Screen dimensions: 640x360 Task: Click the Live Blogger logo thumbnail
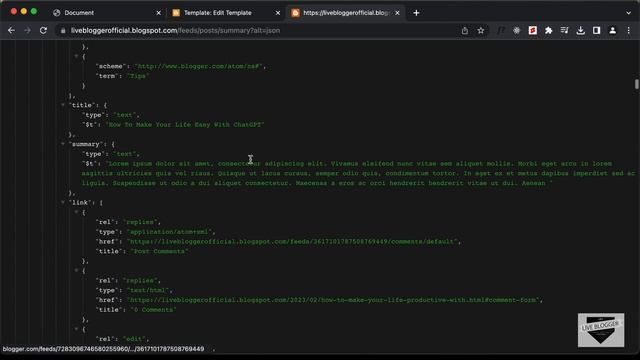(601, 330)
